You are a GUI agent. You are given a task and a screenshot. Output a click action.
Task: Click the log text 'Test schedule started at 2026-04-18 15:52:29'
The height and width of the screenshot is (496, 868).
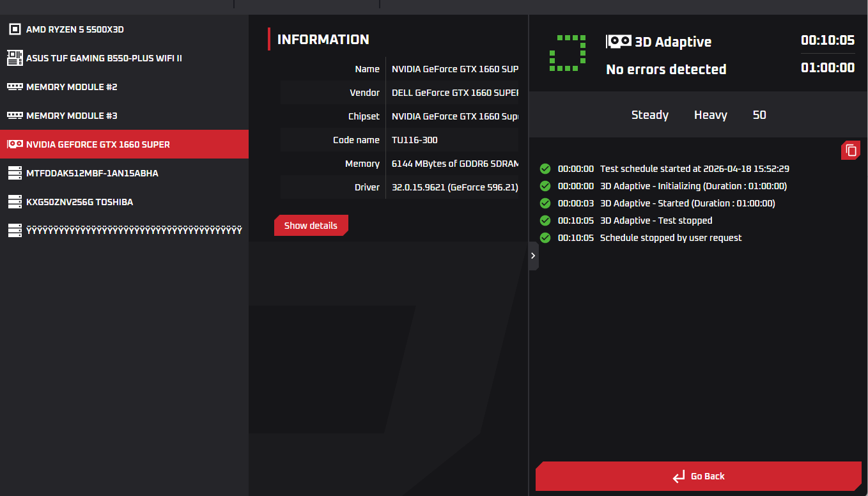coord(695,169)
